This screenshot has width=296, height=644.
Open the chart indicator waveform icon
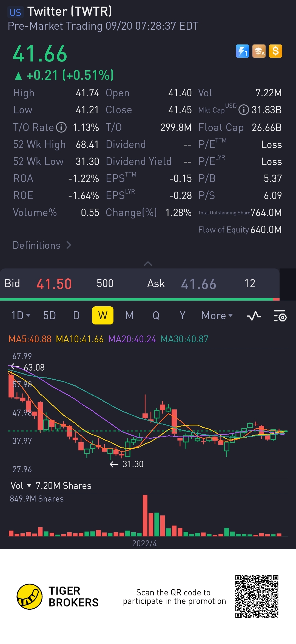pyautogui.click(x=254, y=316)
